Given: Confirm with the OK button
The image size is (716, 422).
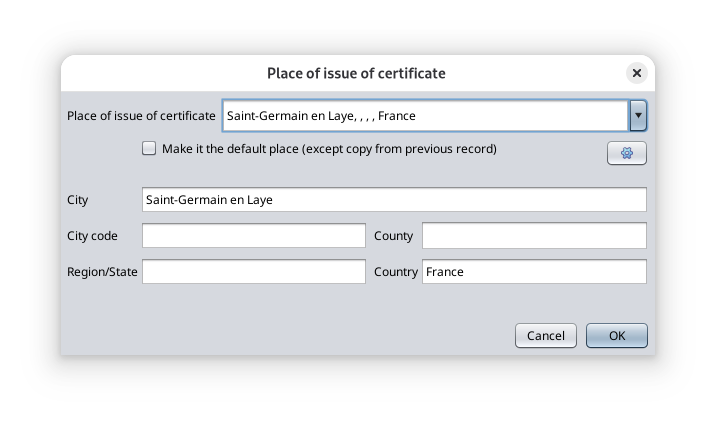Looking at the screenshot, I should click(616, 336).
